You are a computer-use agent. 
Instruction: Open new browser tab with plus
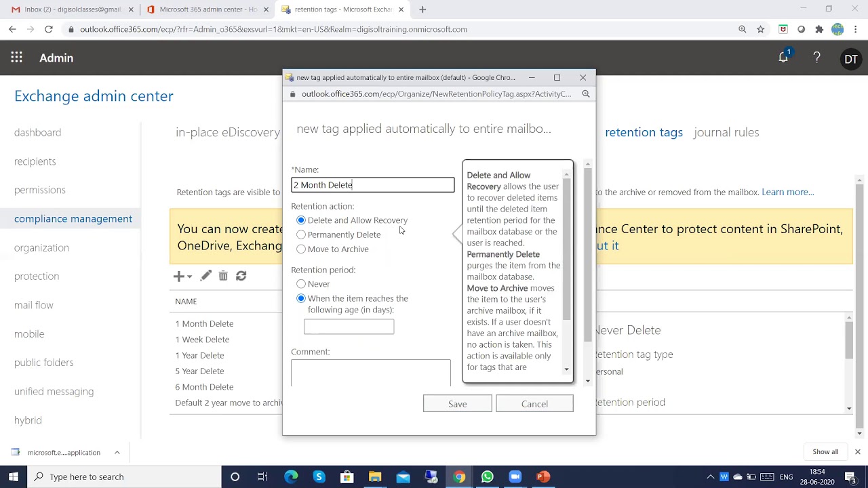pyautogui.click(x=422, y=9)
